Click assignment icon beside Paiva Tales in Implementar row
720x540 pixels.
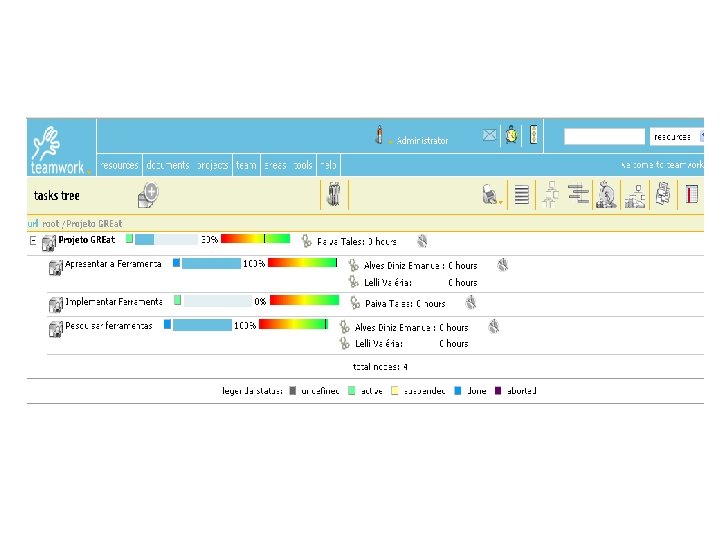355,303
